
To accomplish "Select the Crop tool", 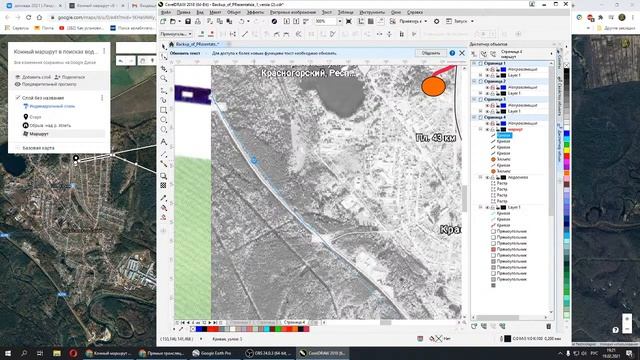I will tap(164, 68).
